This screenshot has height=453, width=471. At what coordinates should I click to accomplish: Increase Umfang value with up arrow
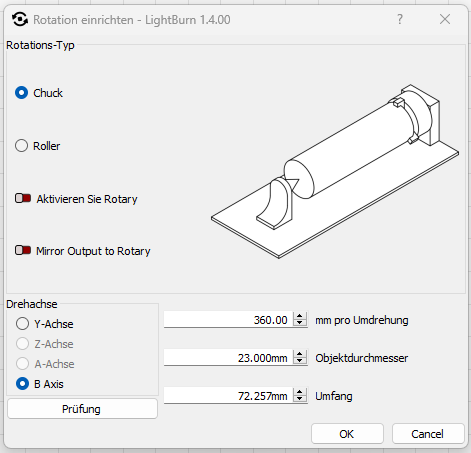click(300, 392)
